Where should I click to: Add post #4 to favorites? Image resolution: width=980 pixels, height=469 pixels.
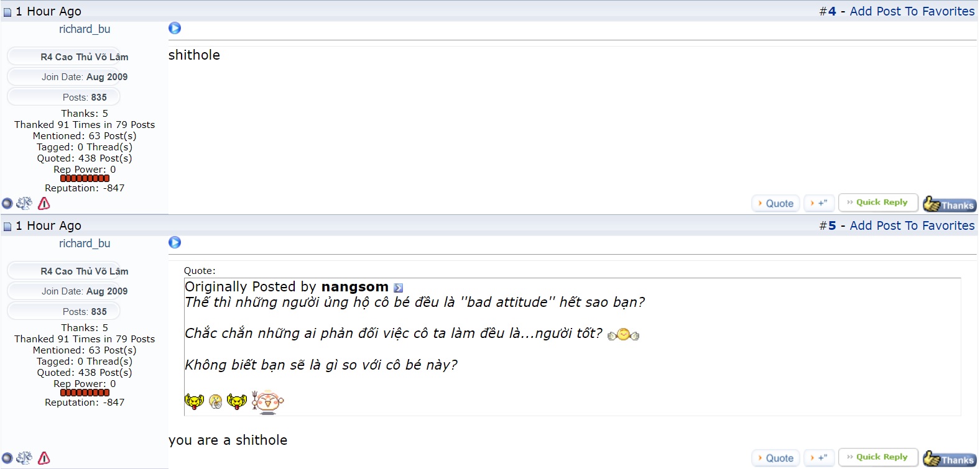click(x=912, y=11)
